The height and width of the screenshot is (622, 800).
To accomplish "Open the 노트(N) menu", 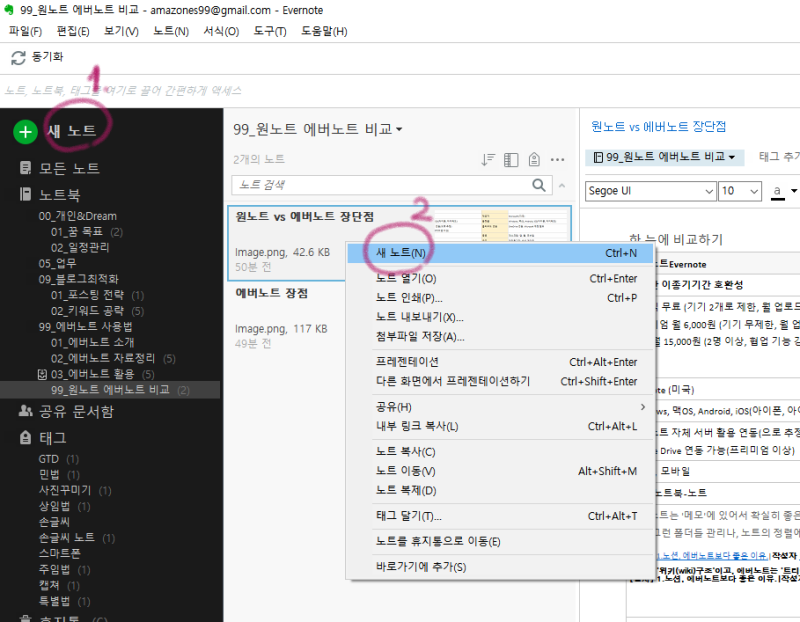I will (171, 31).
